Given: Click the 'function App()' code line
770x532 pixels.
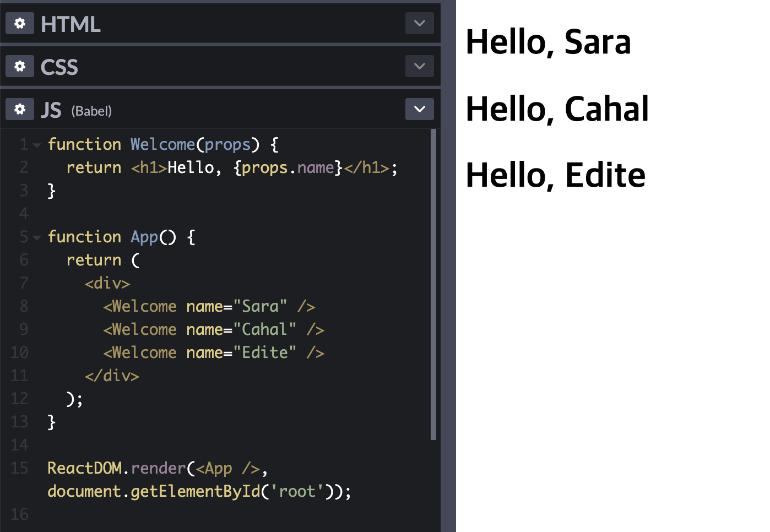Looking at the screenshot, I should pyautogui.click(x=121, y=237).
